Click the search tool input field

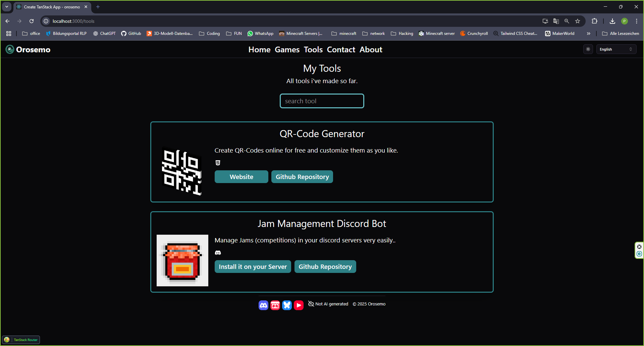[322, 101]
